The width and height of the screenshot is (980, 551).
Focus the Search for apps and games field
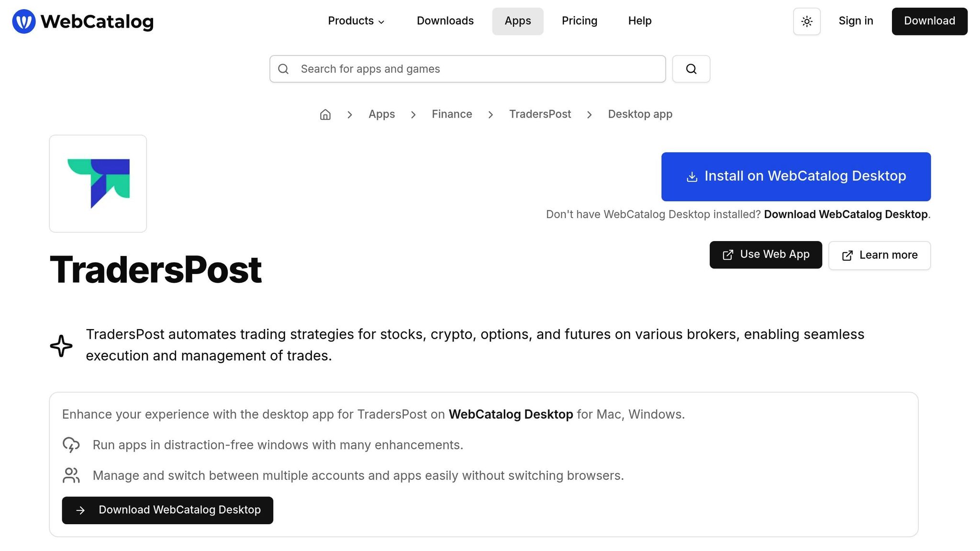click(468, 69)
